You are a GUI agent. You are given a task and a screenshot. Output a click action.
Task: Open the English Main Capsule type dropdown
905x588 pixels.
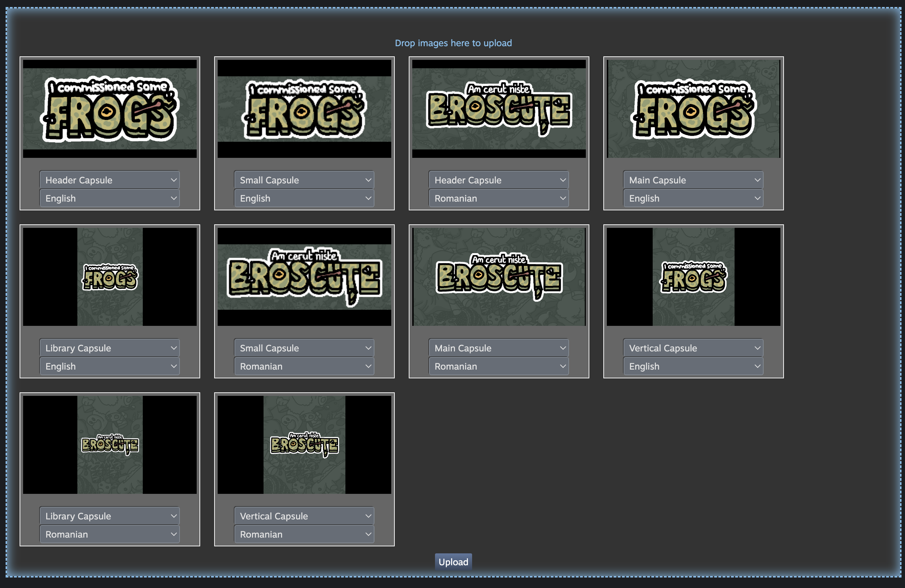(693, 180)
